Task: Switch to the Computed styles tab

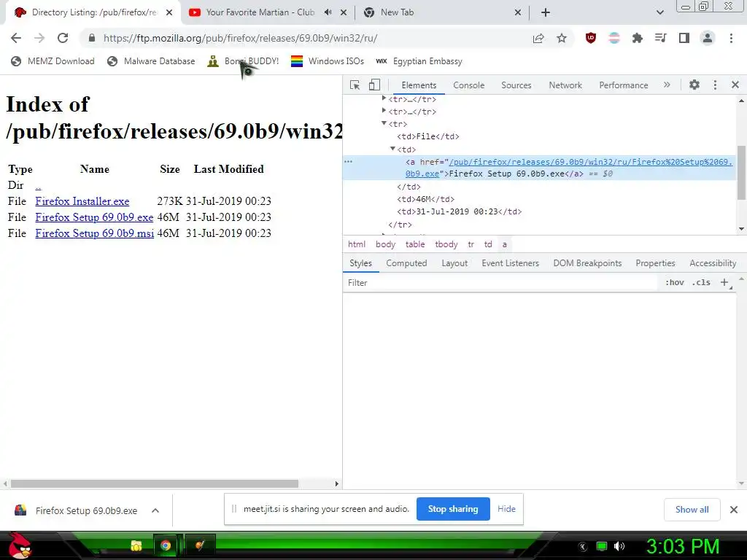Action: point(406,263)
